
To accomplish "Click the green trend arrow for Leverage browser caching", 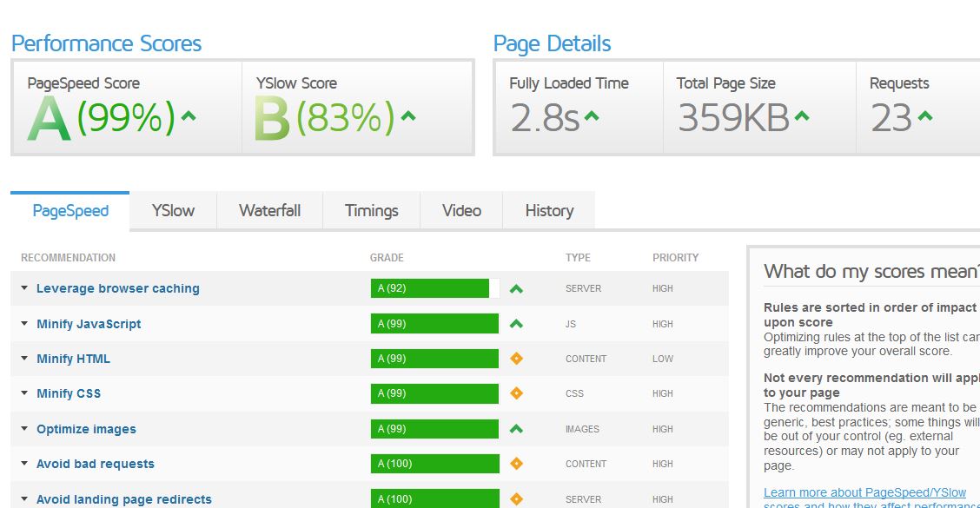I will coord(516,288).
